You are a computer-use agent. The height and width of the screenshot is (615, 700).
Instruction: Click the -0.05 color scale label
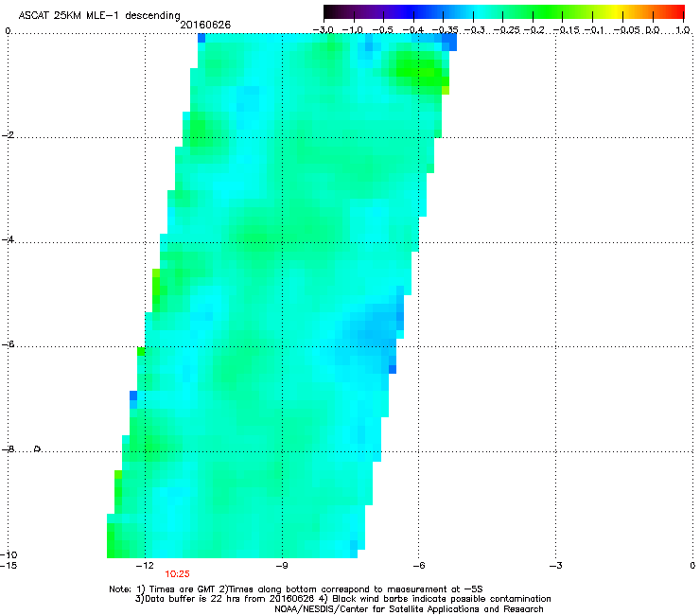click(626, 30)
